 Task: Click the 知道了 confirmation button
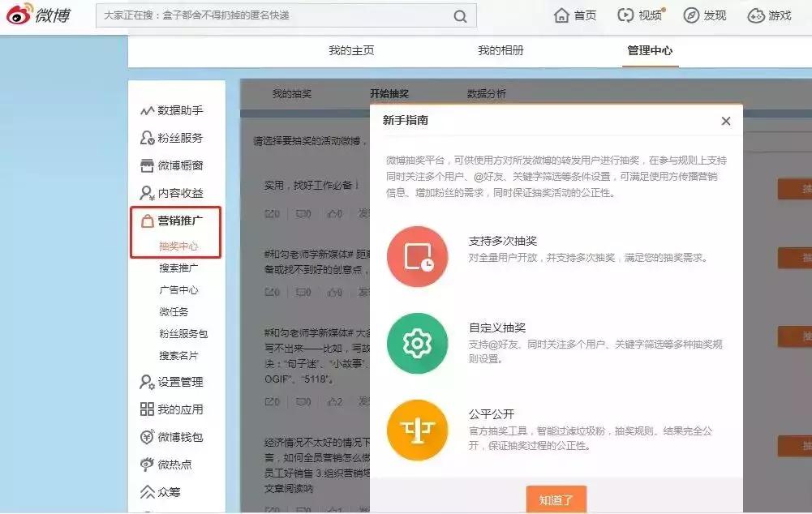tap(558, 500)
